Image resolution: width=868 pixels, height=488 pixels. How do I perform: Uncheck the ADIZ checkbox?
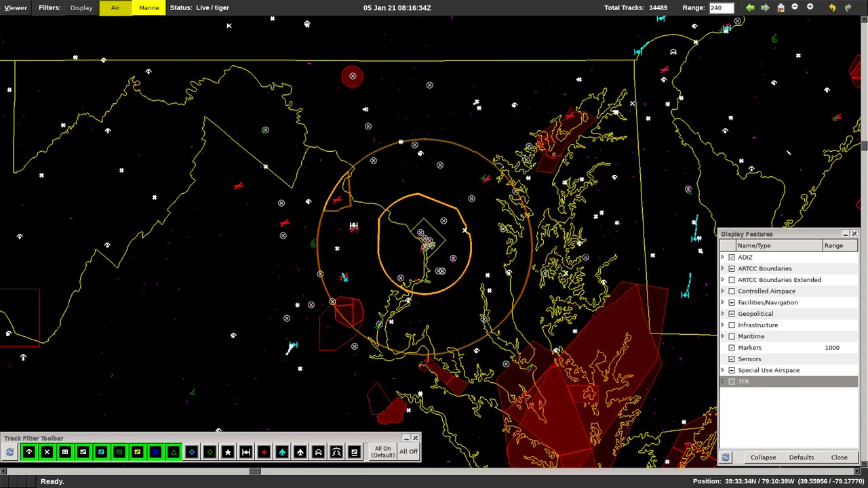pos(732,258)
